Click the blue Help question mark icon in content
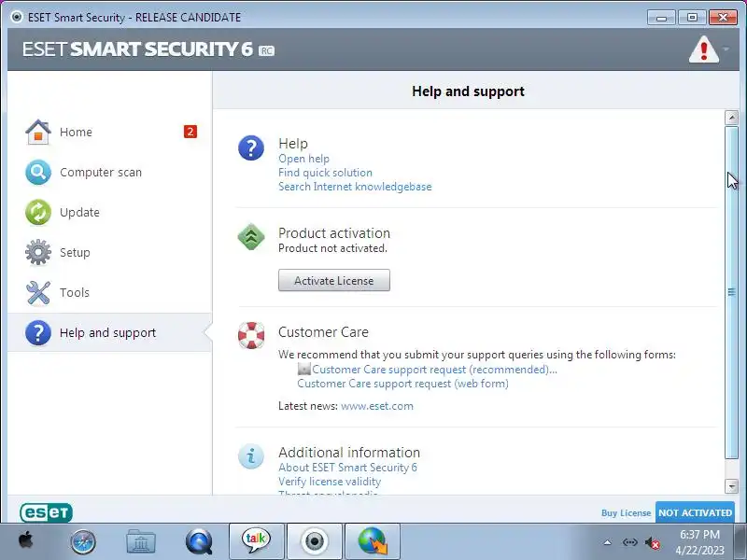This screenshot has height=560, width=747. 251,147
